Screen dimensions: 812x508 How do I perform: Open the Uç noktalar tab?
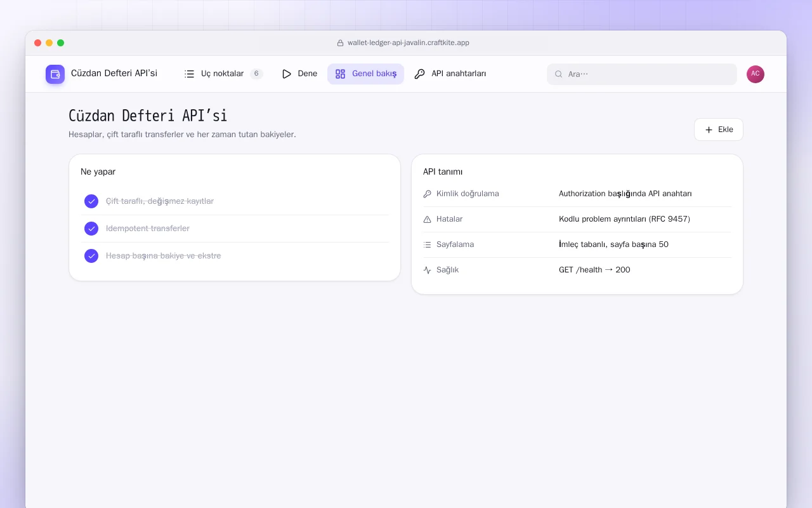tap(223, 74)
